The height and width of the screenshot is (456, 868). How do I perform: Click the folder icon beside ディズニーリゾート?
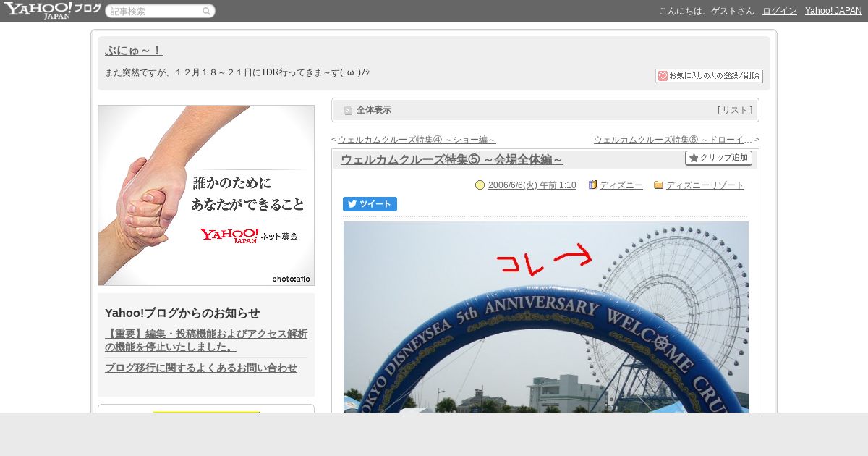click(658, 185)
